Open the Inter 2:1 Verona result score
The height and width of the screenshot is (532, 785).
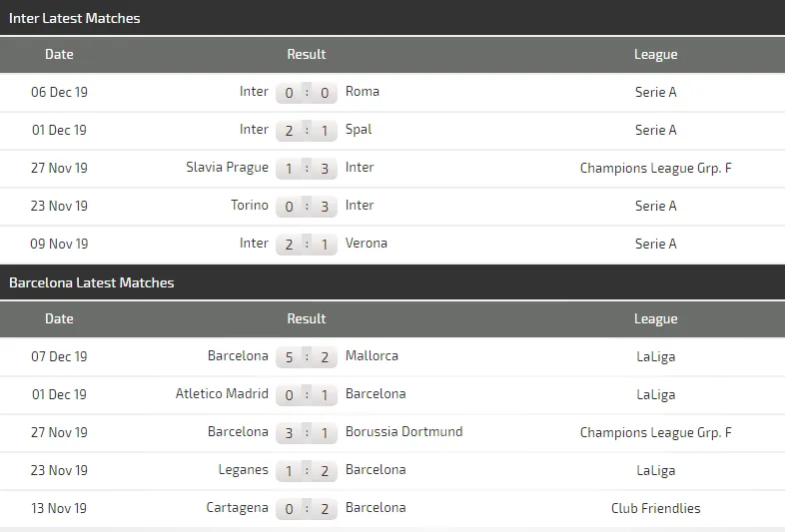pos(307,245)
